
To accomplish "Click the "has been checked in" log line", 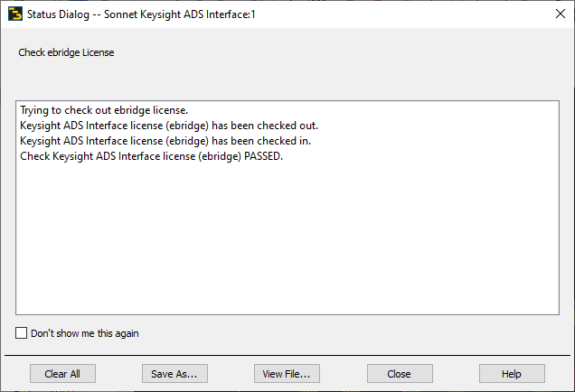I will [x=165, y=141].
